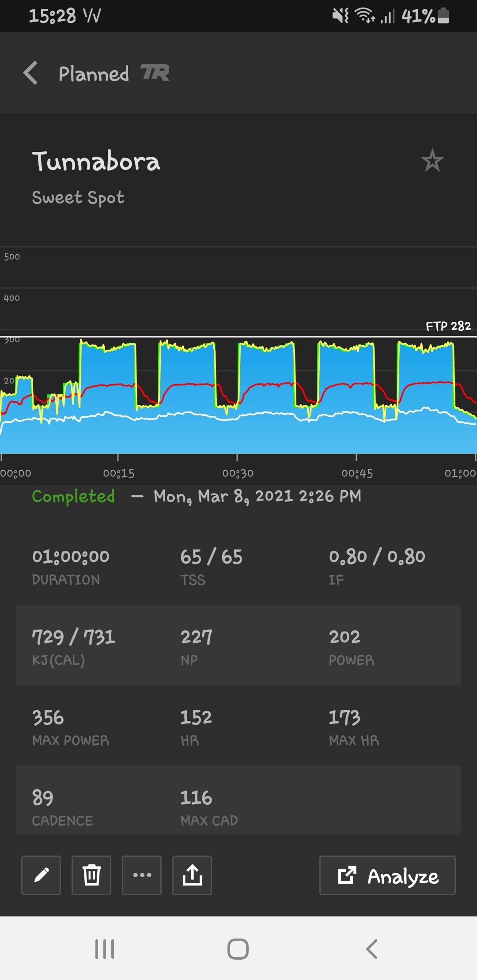The image size is (477, 980).
Task: Tap the 227 NP value
Action: click(x=197, y=637)
